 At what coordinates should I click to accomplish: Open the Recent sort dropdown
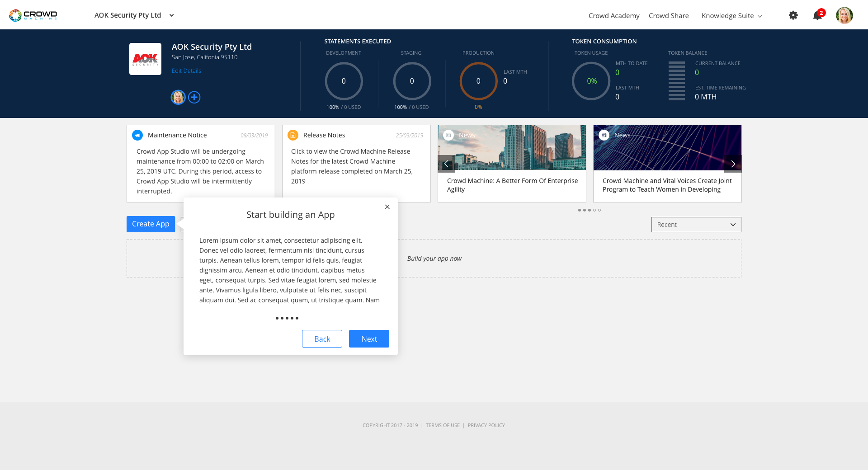[696, 225]
